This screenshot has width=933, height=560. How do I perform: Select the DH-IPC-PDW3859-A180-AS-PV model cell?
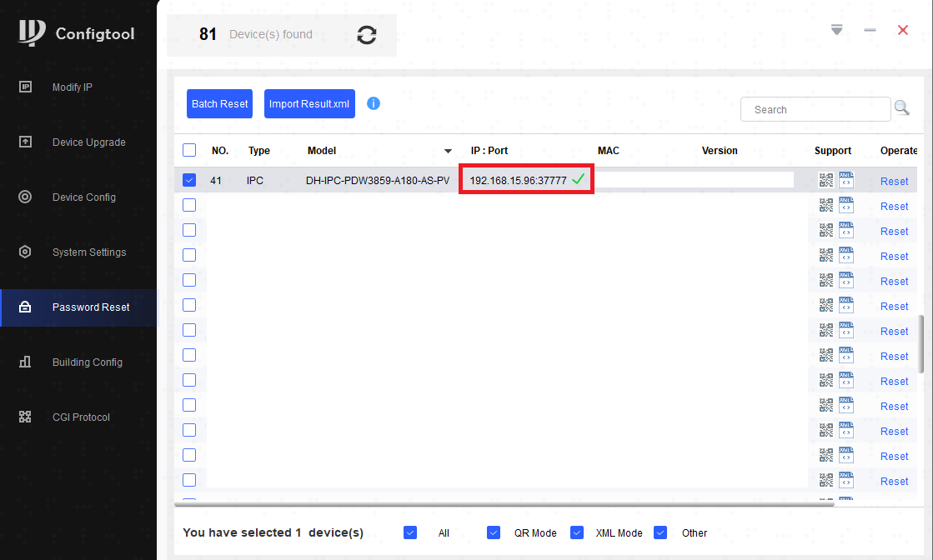coord(377,180)
